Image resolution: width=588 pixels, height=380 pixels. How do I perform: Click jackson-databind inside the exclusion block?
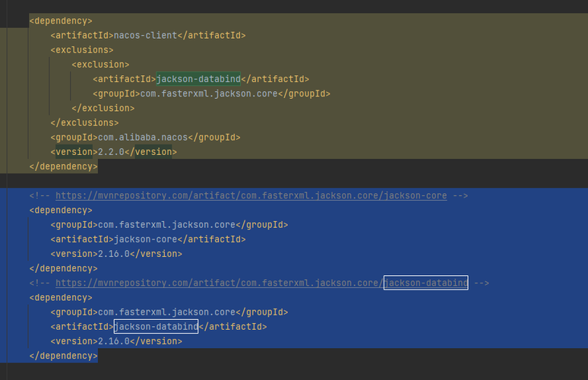(198, 79)
